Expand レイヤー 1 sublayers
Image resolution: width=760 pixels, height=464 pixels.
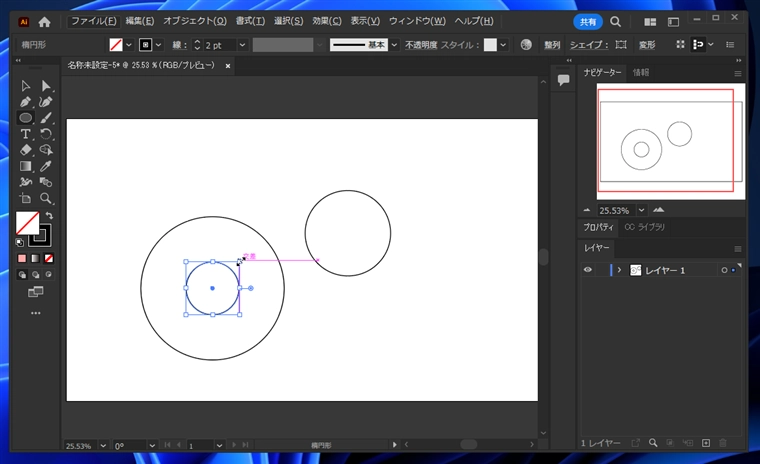(619, 270)
